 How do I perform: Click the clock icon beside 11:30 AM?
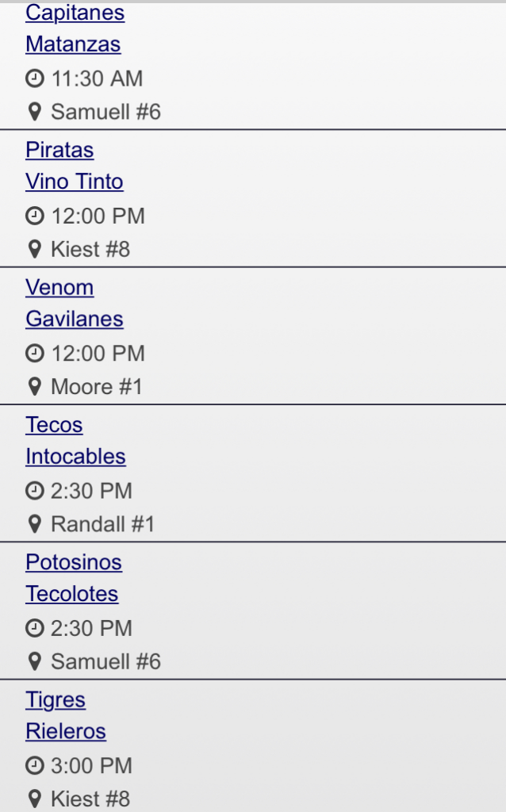pyautogui.click(x=34, y=79)
